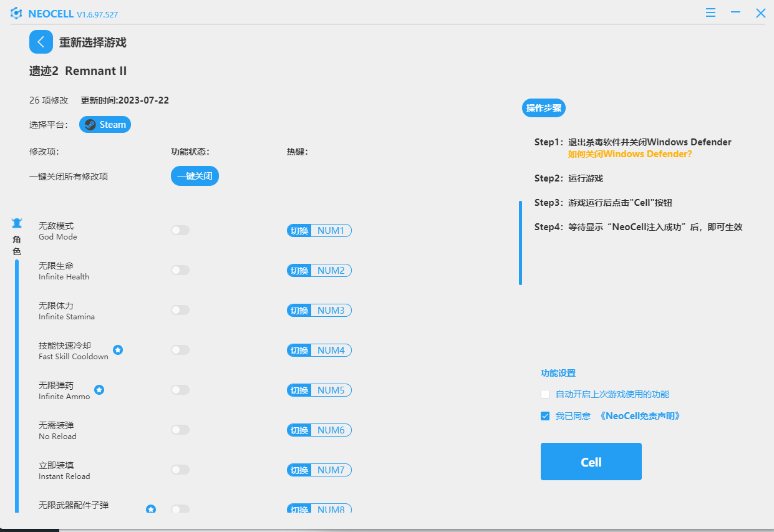Select the Steam platform button
This screenshot has height=532, width=774.
pos(105,124)
